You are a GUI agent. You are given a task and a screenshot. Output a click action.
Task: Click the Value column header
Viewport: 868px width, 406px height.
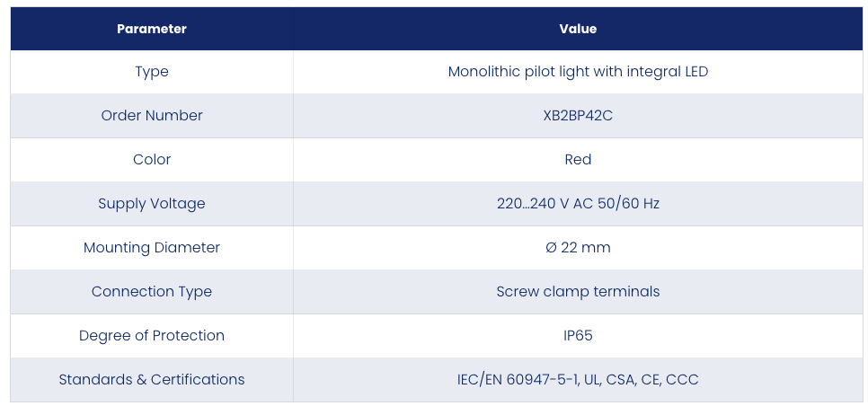[578, 29]
